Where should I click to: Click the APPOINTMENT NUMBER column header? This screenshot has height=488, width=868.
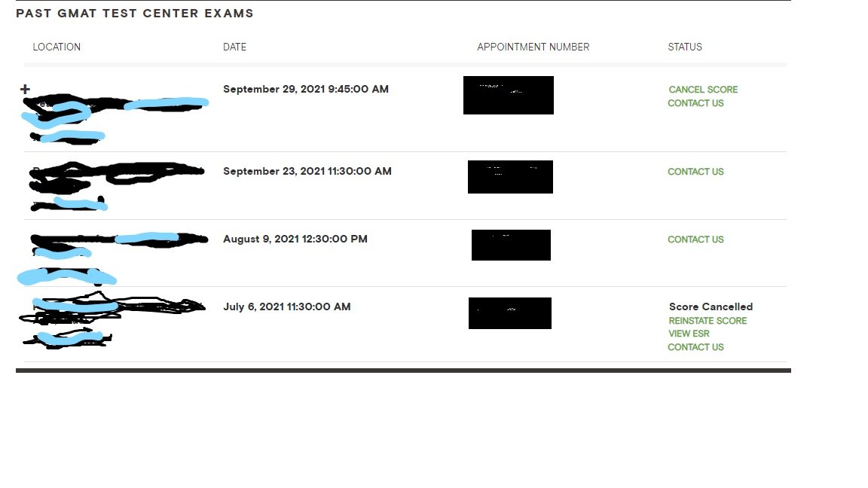pyautogui.click(x=533, y=47)
